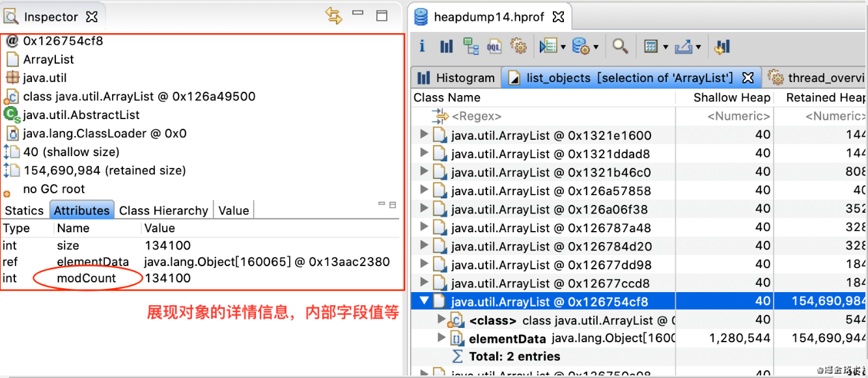Open the heap dump Overview info icon
Image resolution: width=868 pixels, height=378 pixels.
click(x=422, y=46)
